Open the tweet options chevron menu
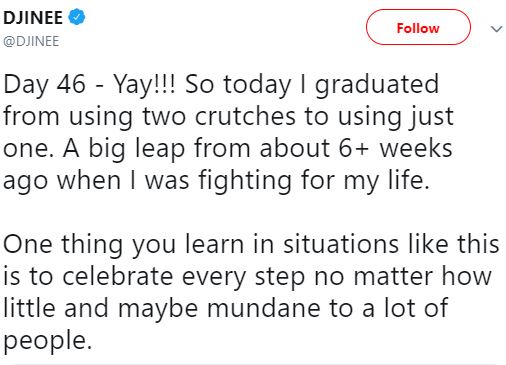506x365 pixels. 496,29
